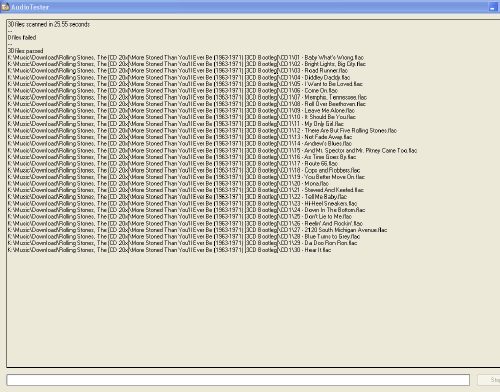
Task: Select the '27 - 2120 South Michigan Avenue.flac' line
Action: point(197,230)
